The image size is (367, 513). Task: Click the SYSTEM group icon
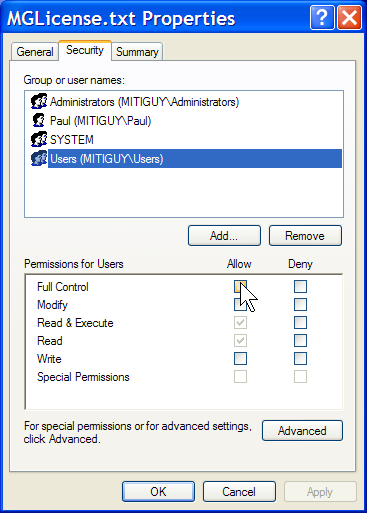[39, 139]
